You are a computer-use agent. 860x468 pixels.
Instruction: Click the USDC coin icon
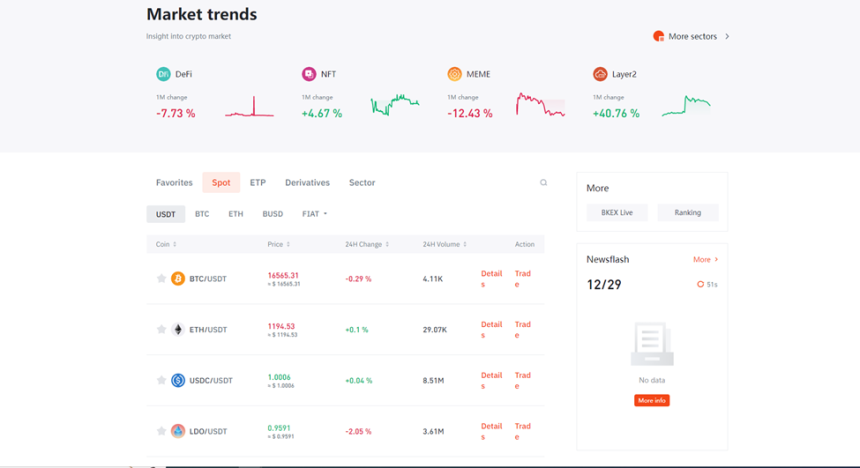pyautogui.click(x=178, y=381)
